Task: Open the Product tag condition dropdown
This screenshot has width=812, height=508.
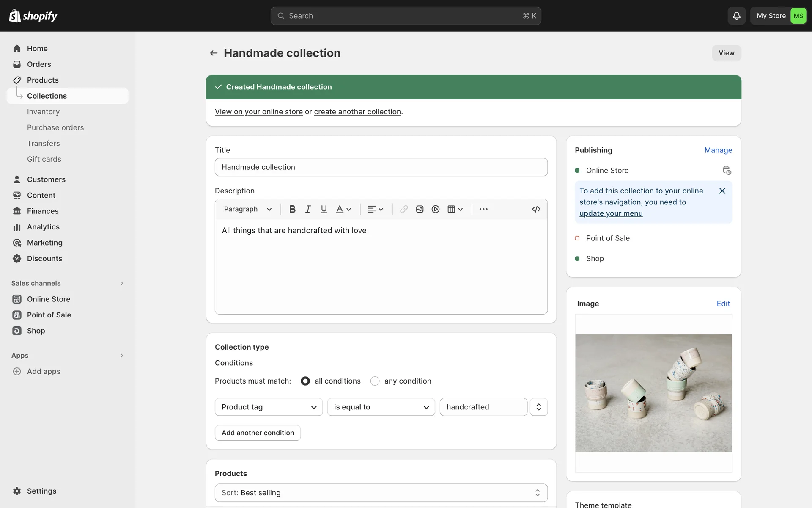Action: point(269,407)
